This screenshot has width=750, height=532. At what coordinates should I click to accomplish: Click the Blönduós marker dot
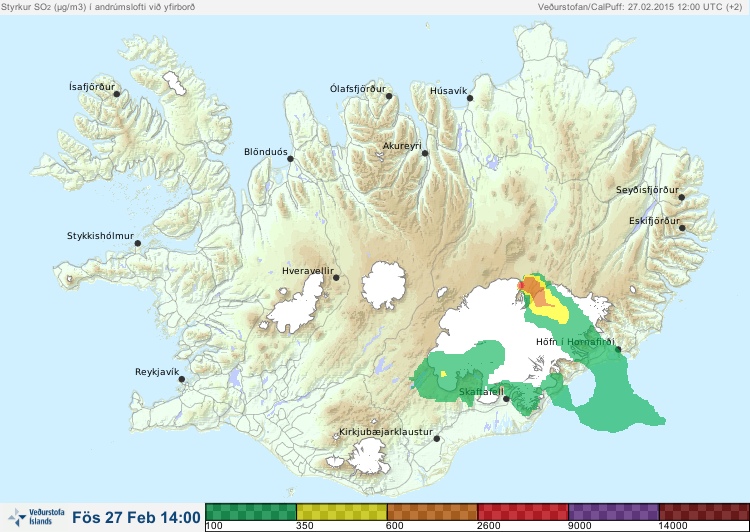tap(290, 158)
